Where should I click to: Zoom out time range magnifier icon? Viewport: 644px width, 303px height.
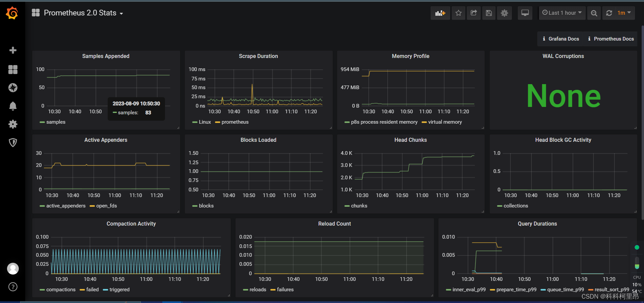point(594,13)
